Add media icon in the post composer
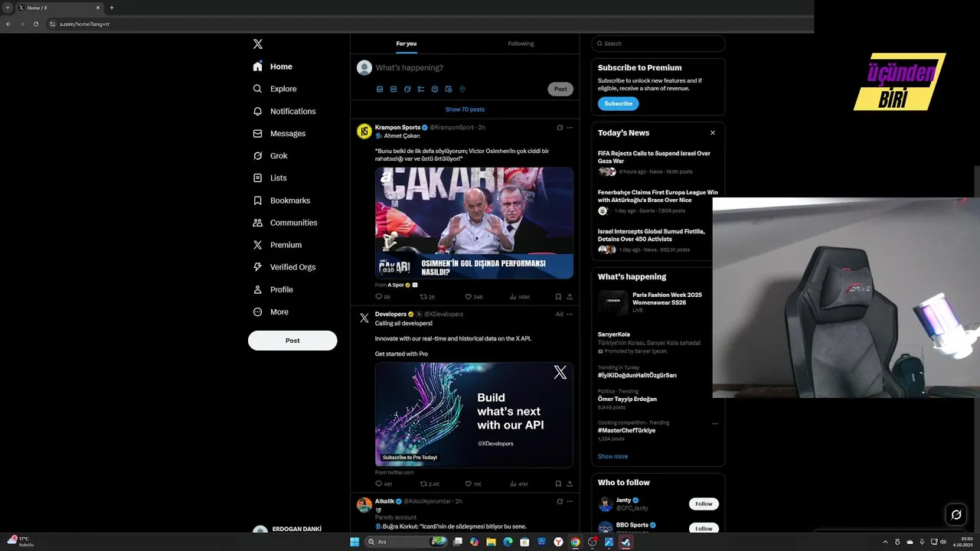 380,89
